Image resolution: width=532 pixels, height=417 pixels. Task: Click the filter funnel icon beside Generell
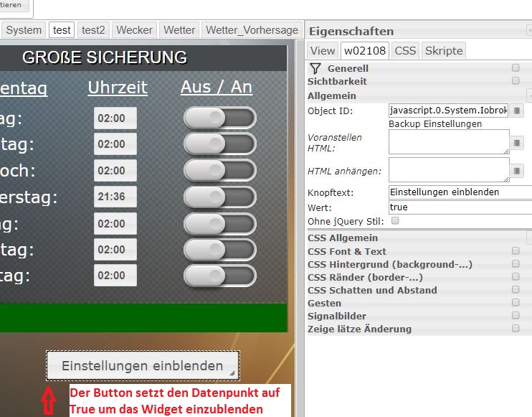[315, 69]
